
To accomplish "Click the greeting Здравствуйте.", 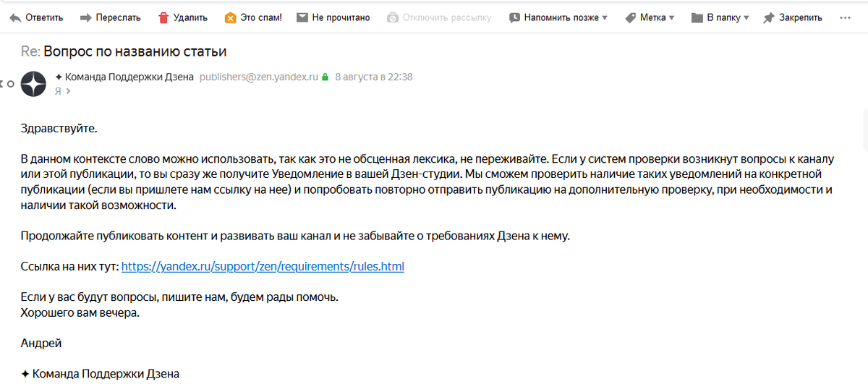I will 59,128.
